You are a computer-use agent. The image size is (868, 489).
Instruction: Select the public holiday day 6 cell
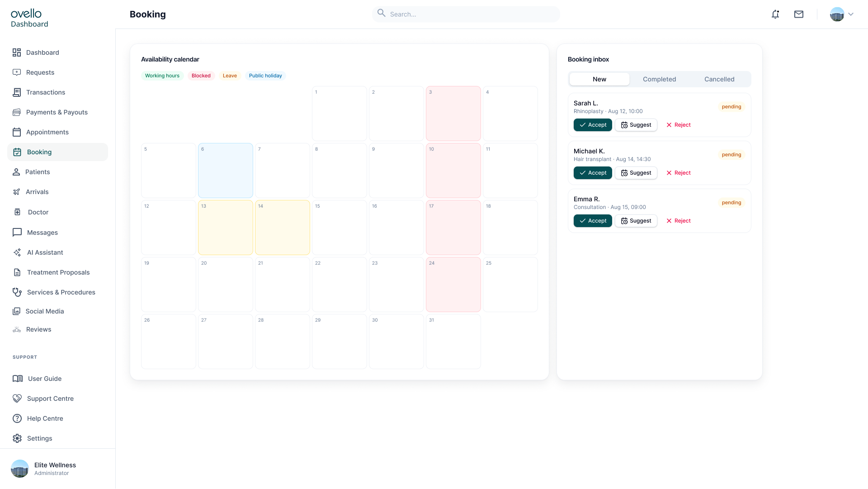click(226, 171)
